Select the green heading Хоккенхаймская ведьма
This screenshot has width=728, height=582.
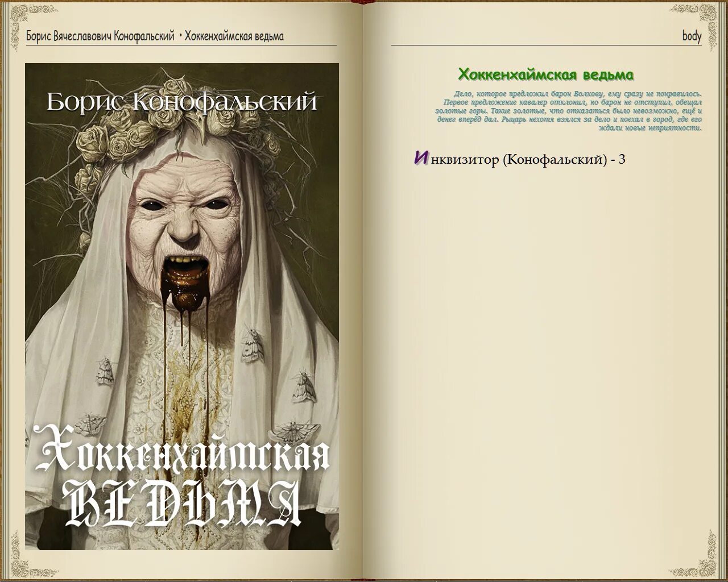(x=546, y=74)
